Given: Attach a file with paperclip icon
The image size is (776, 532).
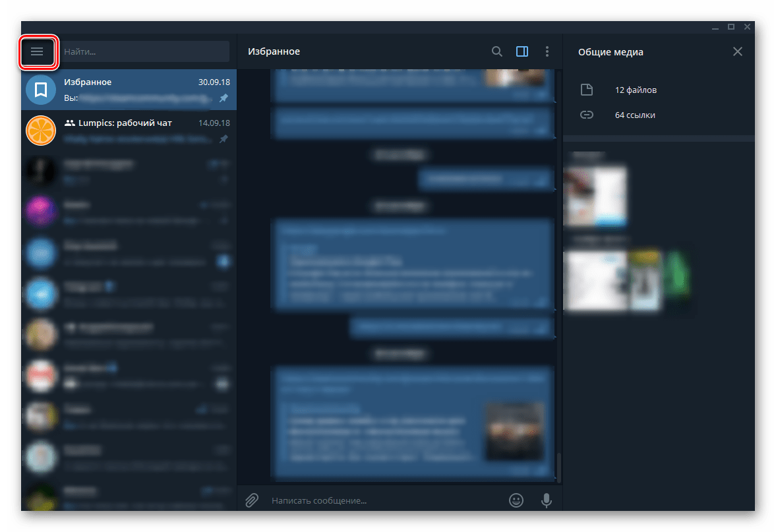Looking at the screenshot, I should [251, 500].
